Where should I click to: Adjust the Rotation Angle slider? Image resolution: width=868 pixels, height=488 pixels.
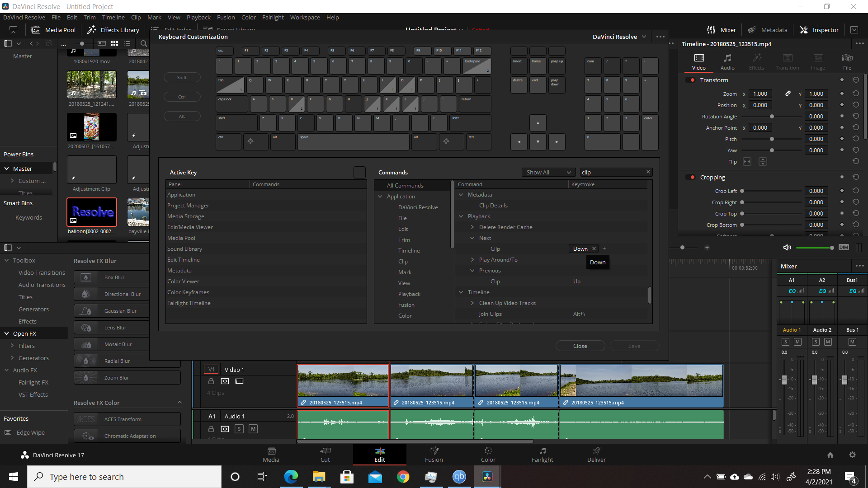(x=772, y=117)
